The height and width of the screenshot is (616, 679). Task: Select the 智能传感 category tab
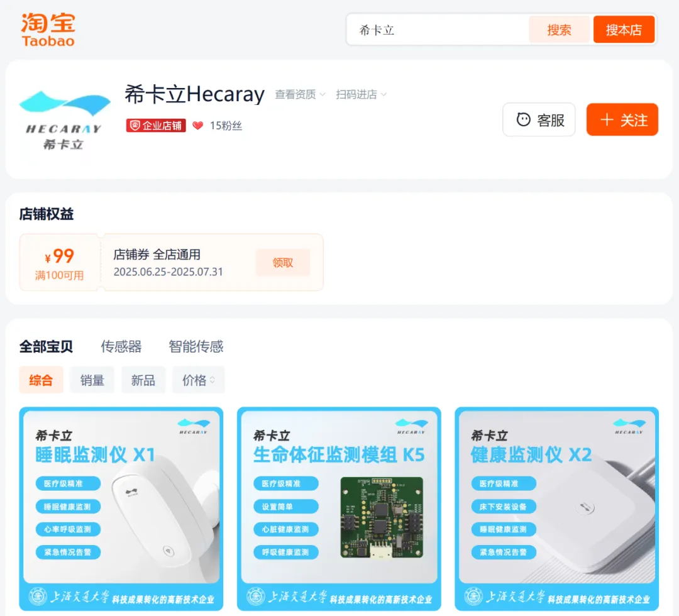click(x=196, y=346)
